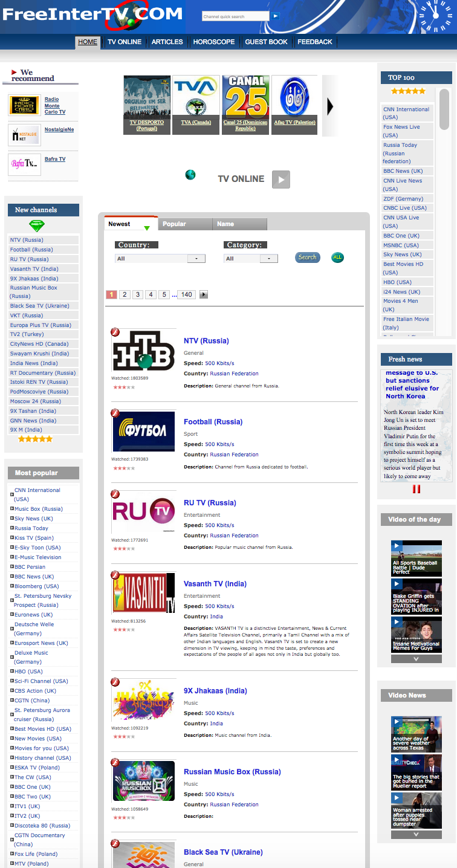Switch to the Popular tab
This screenshot has width=457, height=868.
coord(185,224)
